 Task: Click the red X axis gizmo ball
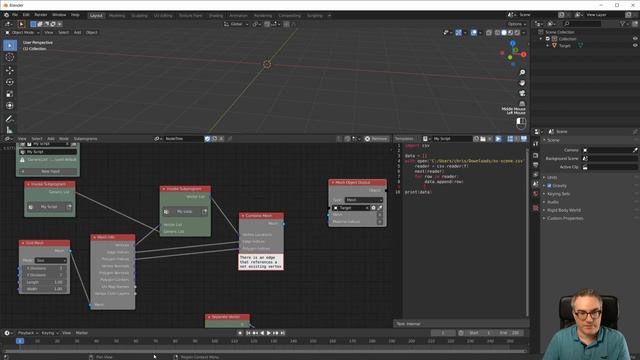click(x=523, y=54)
